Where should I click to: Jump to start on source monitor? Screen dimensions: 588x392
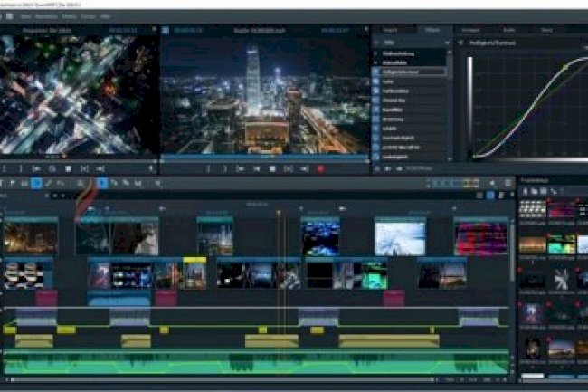coord(257,169)
